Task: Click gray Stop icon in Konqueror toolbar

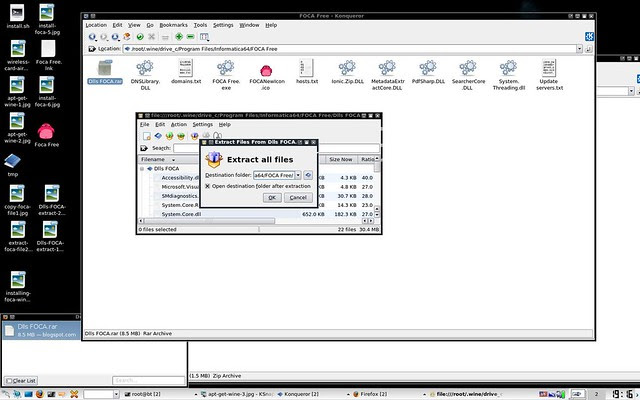Action: [151, 37]
